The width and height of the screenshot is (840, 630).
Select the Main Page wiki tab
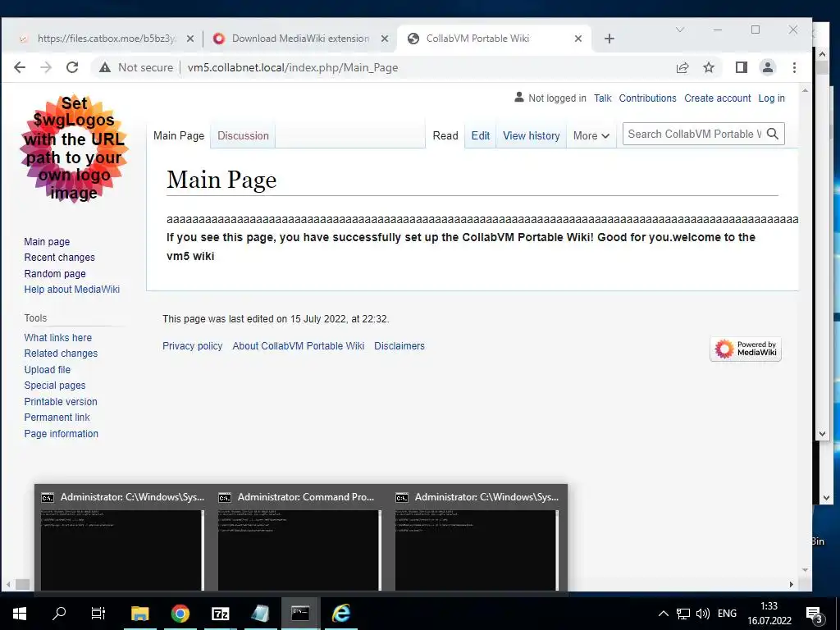(x=178, y=135)
